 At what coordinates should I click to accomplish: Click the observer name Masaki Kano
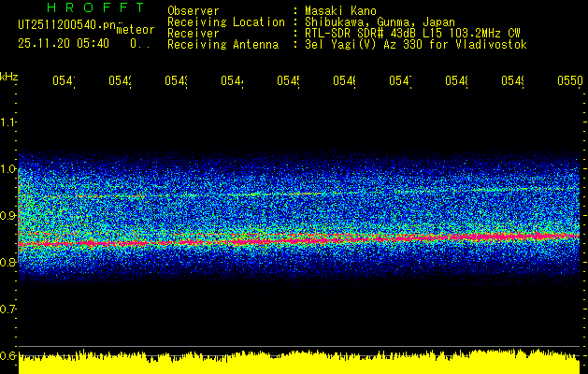pos(340,10)
